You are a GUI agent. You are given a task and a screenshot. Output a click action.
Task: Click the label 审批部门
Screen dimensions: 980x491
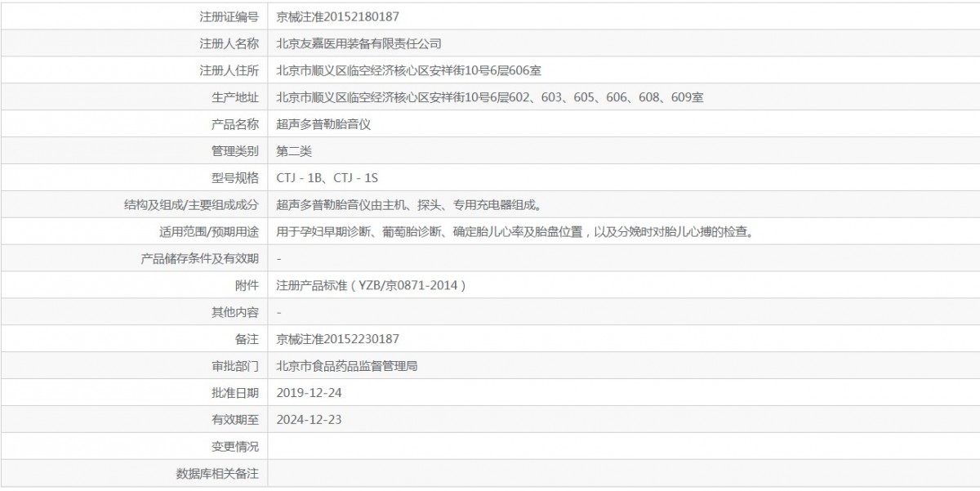click(x=235, y=367)
